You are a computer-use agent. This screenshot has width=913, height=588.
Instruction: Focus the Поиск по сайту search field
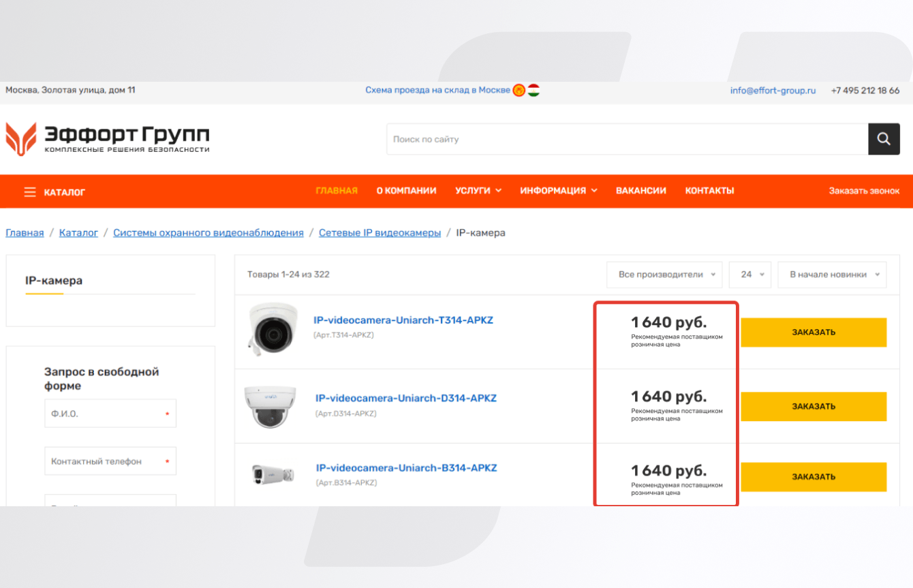coord(628,139)
